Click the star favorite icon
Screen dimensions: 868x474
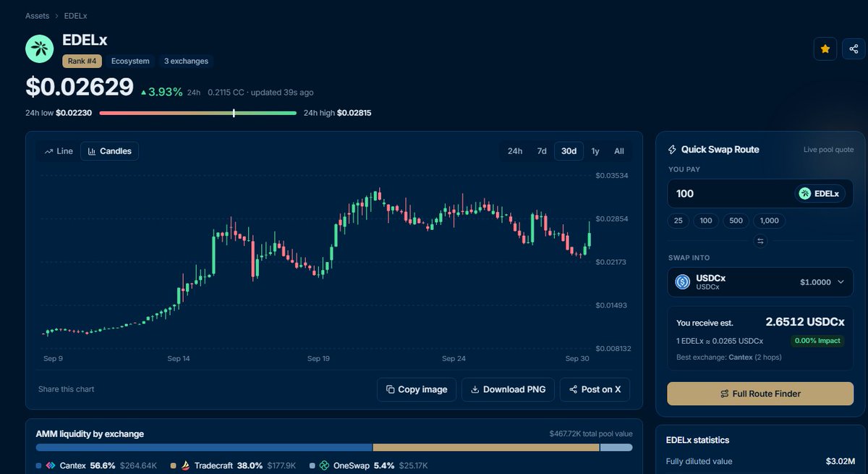point(825,49)
